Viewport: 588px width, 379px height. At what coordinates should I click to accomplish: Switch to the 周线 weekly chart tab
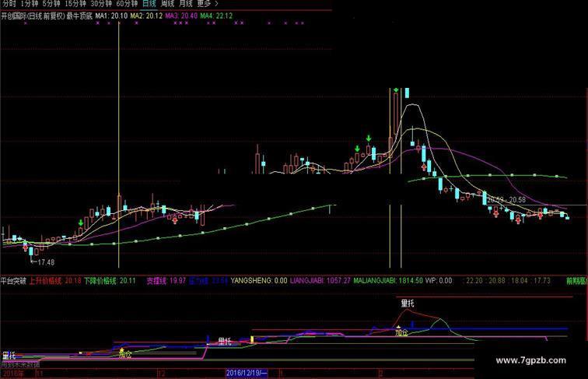[167, 4]
